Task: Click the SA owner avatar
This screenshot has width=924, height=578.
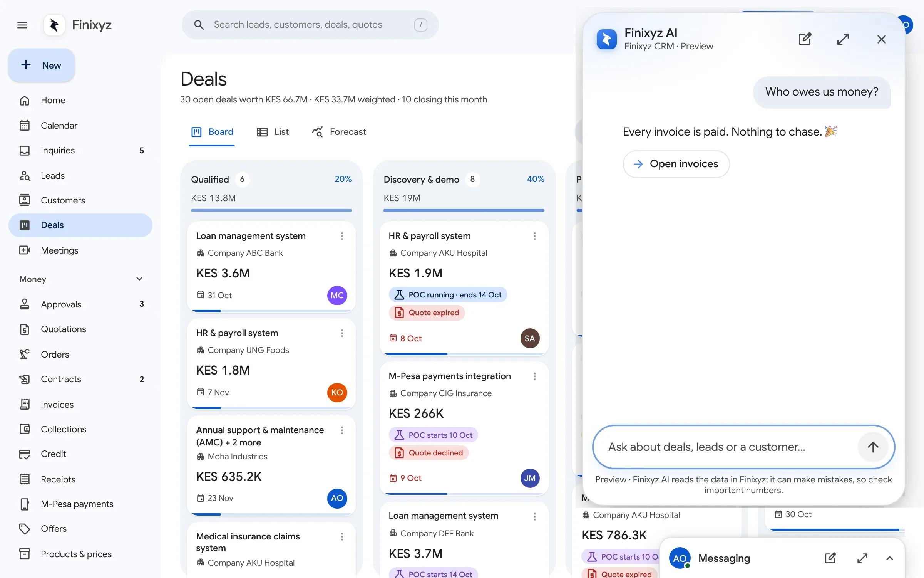Action: tap(530, 338)
